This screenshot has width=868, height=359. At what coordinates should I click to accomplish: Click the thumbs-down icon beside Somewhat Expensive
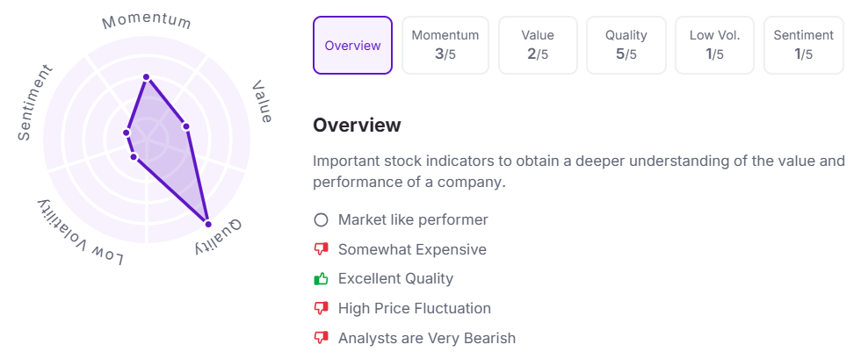coord(321,250)
